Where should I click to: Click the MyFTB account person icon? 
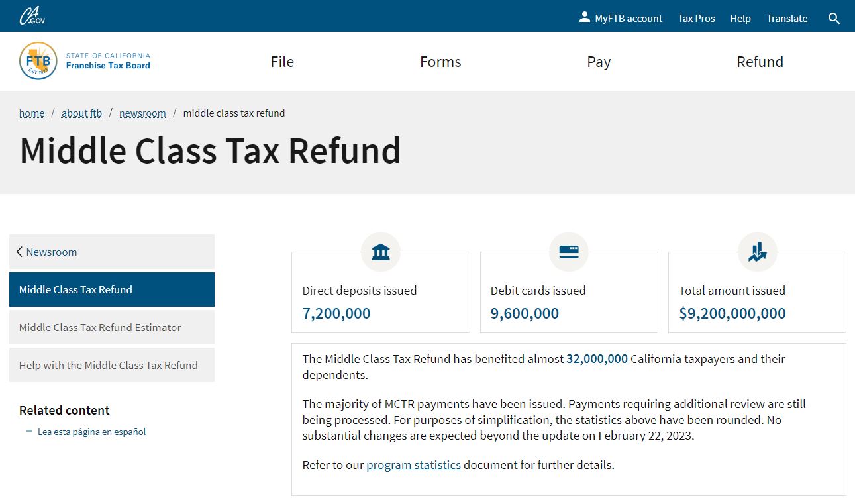(x=584, y=17)
